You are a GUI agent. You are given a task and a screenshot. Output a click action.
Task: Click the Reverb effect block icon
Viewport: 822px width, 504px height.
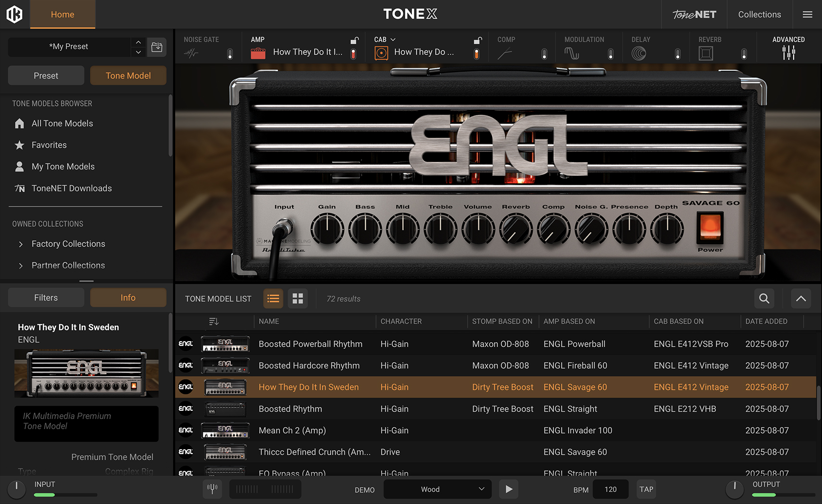(x=706, y=53)
